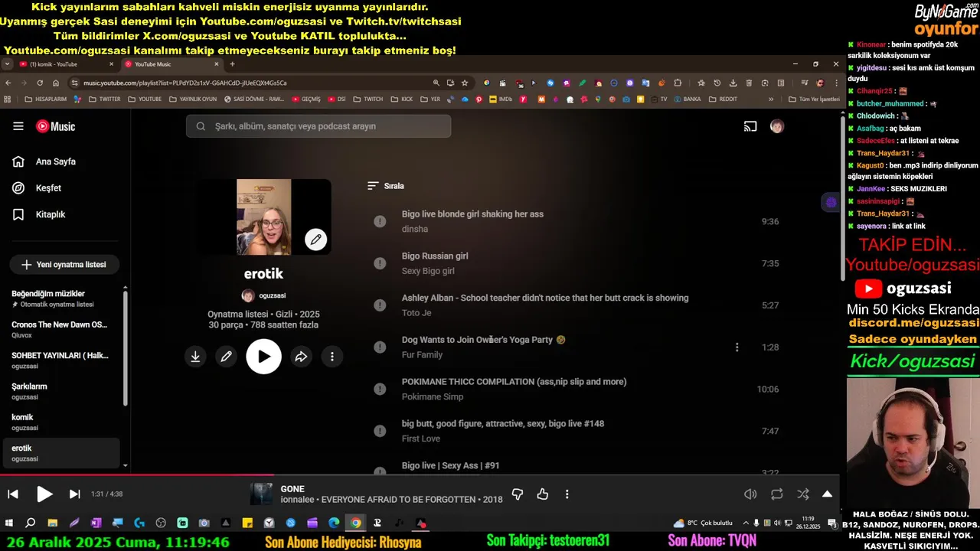Skip to previous track in player bar
Screen dimensions: 980x551
point(13,494)
